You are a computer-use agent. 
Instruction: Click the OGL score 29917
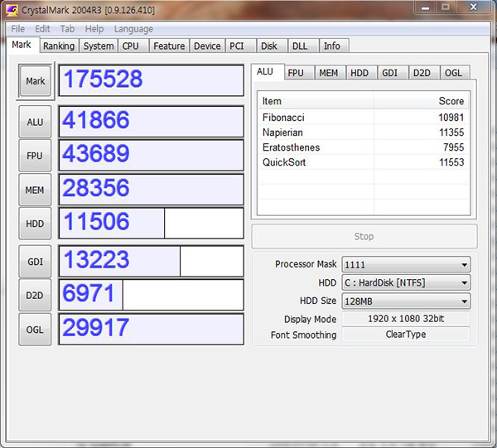[152, 330]
